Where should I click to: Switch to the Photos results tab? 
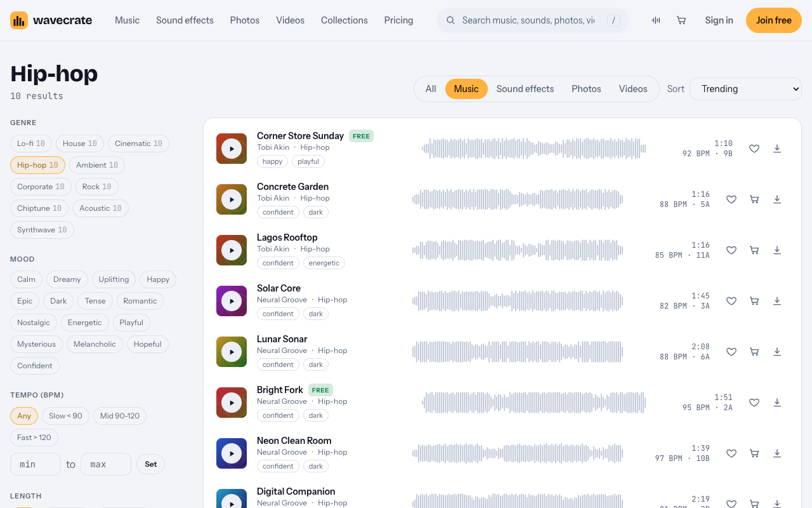click(586, 89)
